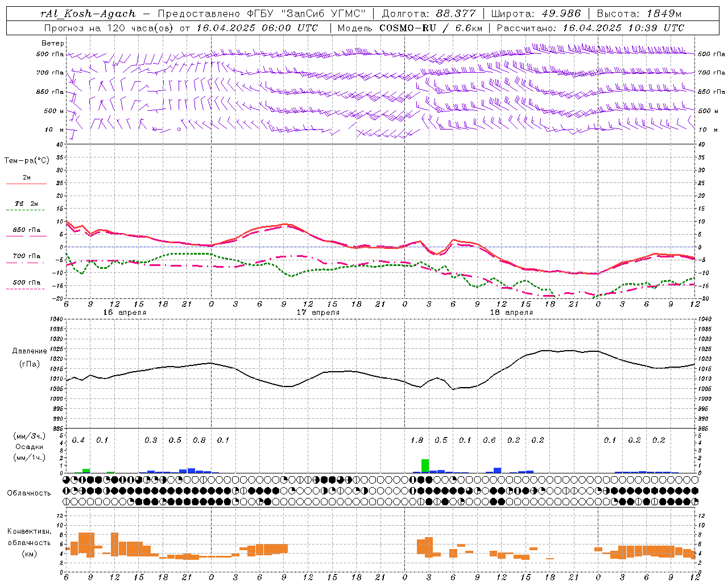Click the latitude value Широта: 49.986

[536, 14]
